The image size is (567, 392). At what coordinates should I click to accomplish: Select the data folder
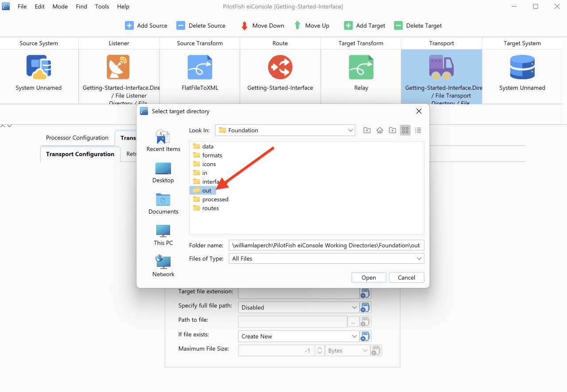coord(203,146)
